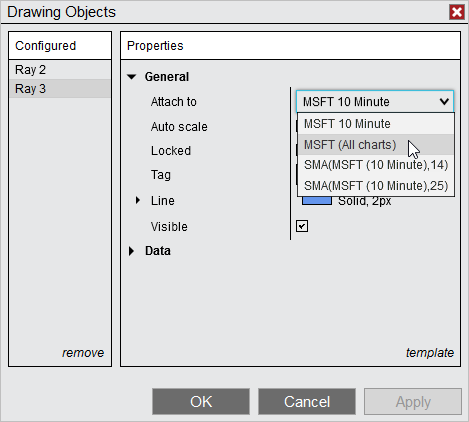Select Ray 3 in Configured list
Screen dimensions: 469x422
tap(60, 89)
